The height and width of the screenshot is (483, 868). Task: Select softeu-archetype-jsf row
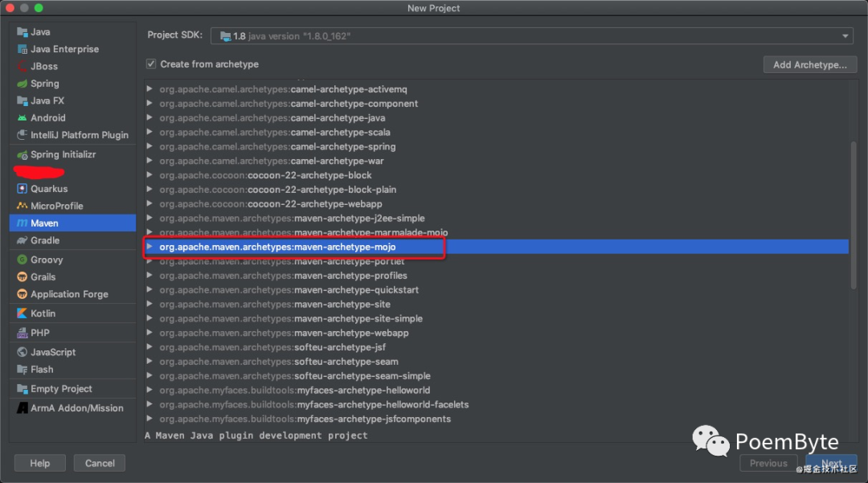[497, 347]
